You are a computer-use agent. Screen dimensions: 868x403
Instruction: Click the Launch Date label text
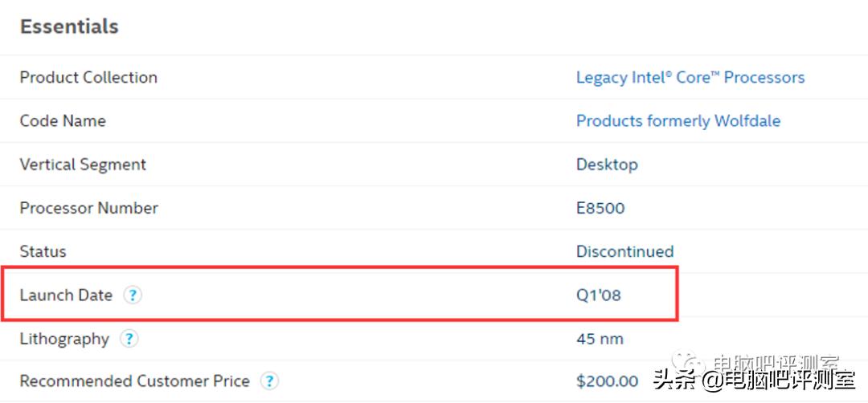(66, 295)
